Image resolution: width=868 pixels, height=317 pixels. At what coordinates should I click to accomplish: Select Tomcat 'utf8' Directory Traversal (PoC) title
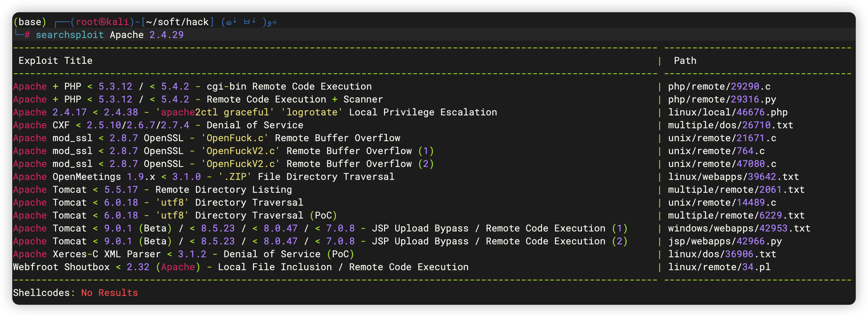coord(175,216)
